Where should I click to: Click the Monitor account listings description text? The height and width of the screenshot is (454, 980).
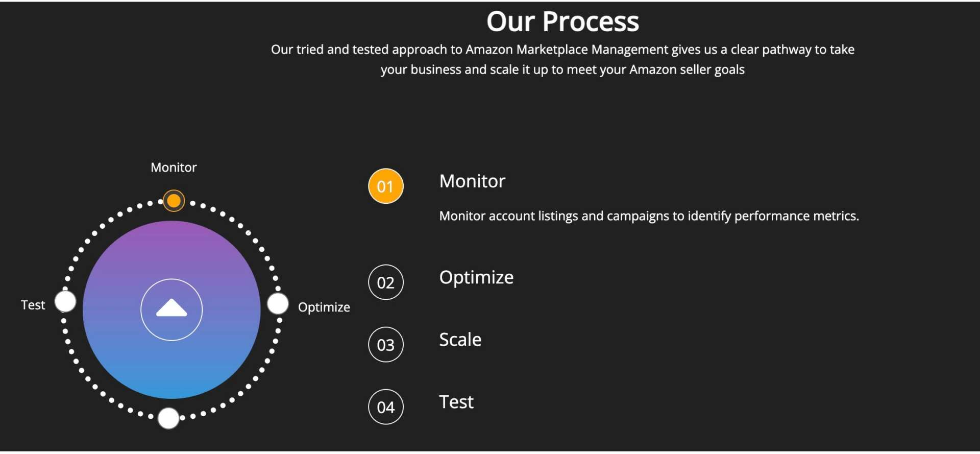click(x=649, y=216)
